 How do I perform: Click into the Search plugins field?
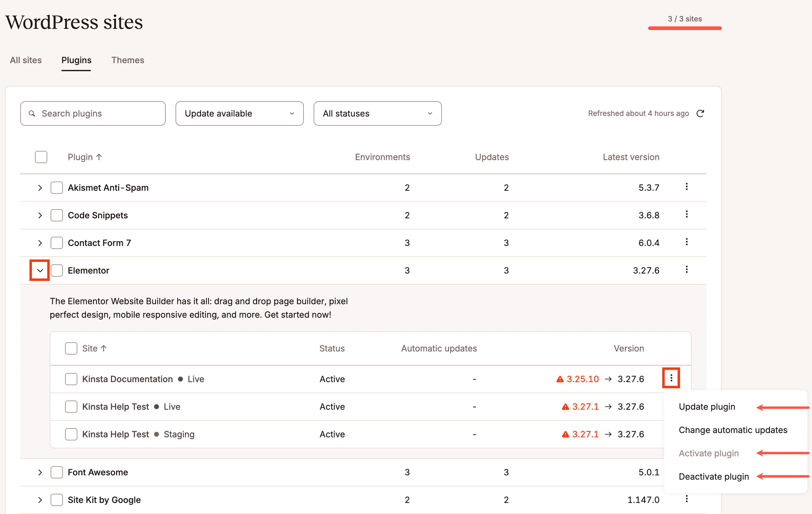tap(93, 113)
